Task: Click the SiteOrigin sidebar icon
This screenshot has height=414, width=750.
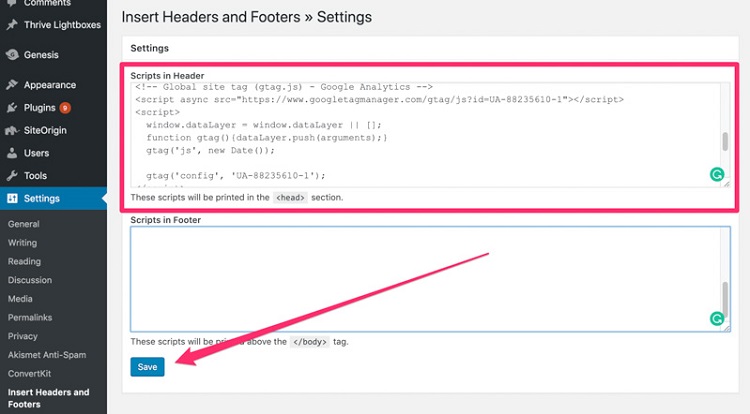Action: click(12, 131)
